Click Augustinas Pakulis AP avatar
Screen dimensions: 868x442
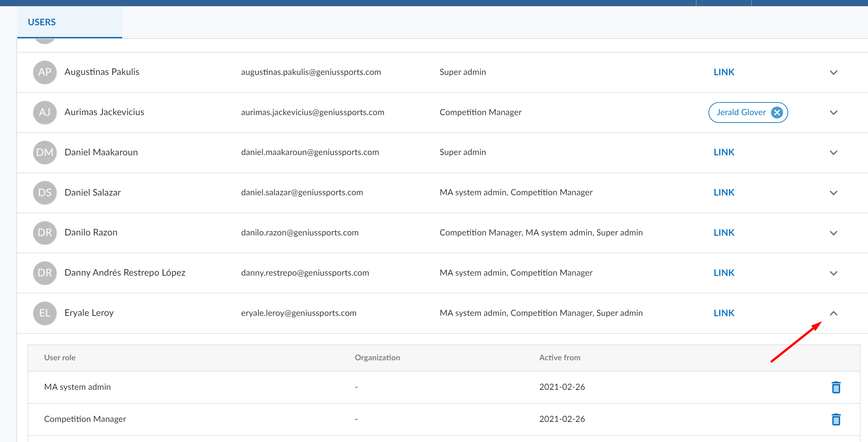(x=44, y=72)
